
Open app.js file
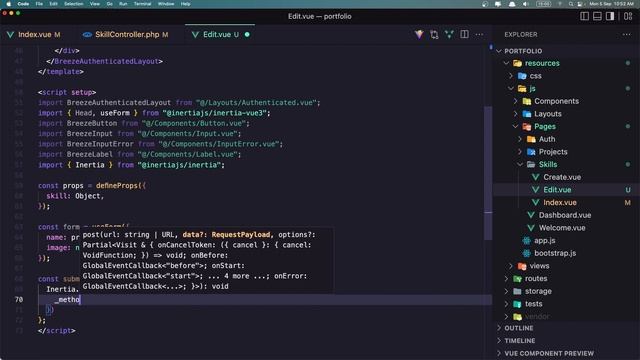[x=544, y=240]
